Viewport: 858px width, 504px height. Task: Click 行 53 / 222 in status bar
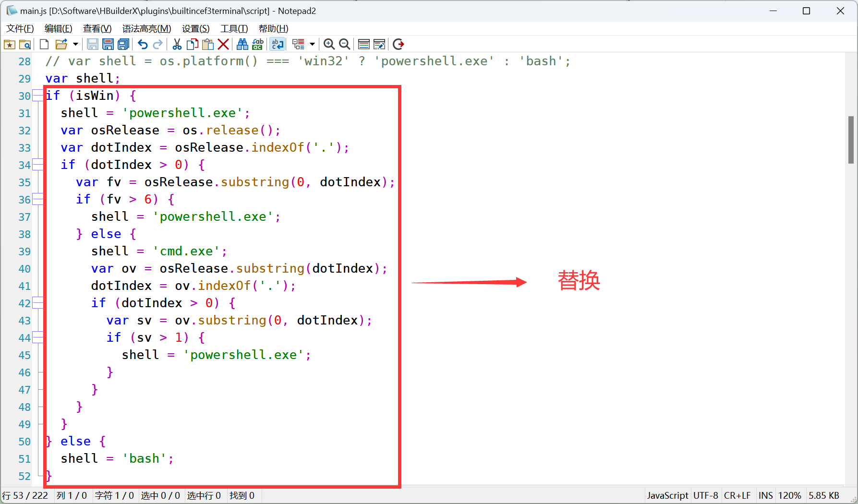pyautogui.click(x=25, y=495)
